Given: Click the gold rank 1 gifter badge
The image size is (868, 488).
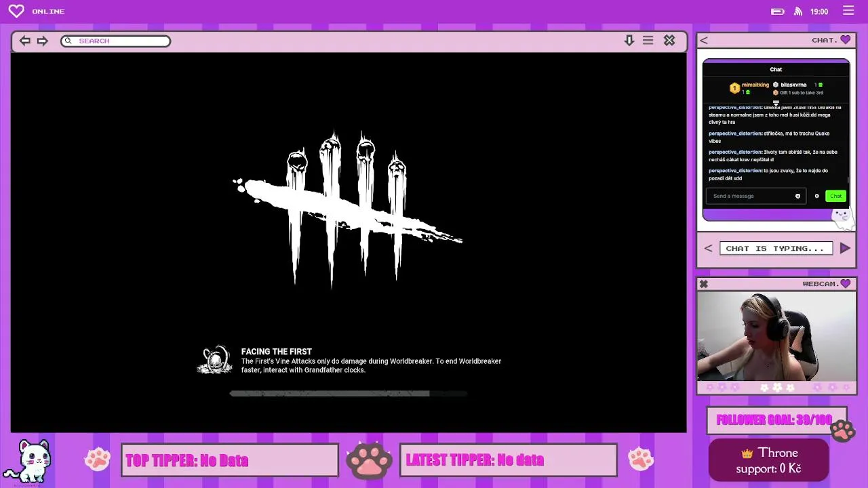Looking at the screenshot, I should click(x=734, y=88).
